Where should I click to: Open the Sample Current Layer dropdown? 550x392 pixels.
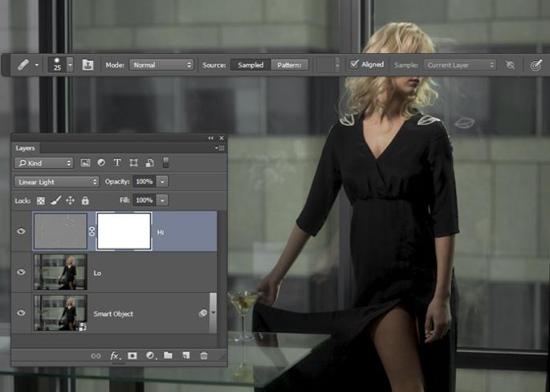pos(459,64)
